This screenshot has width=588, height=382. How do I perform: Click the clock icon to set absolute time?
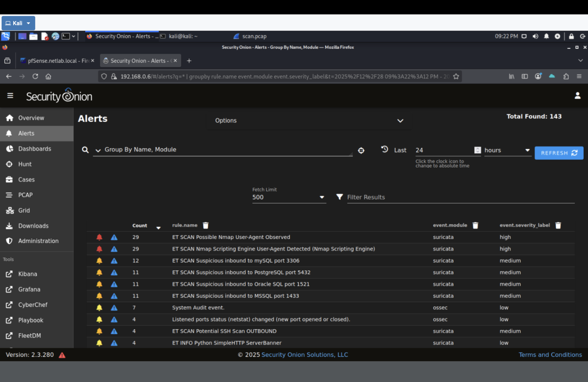click(x=384, y=150)
